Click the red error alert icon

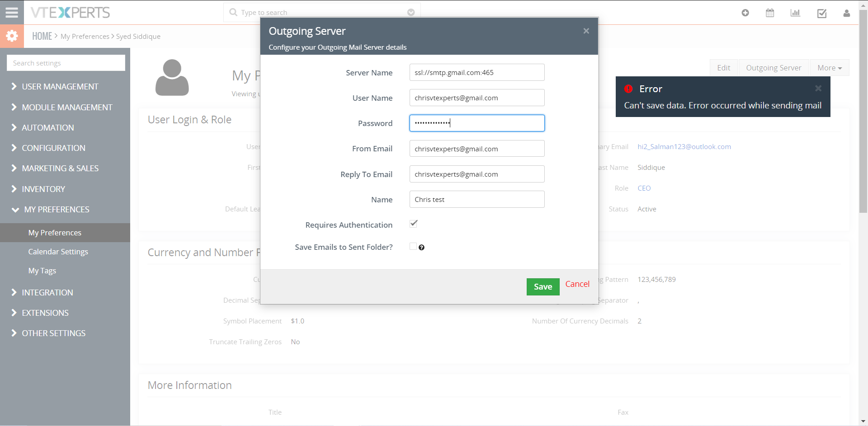click(628, 89)
